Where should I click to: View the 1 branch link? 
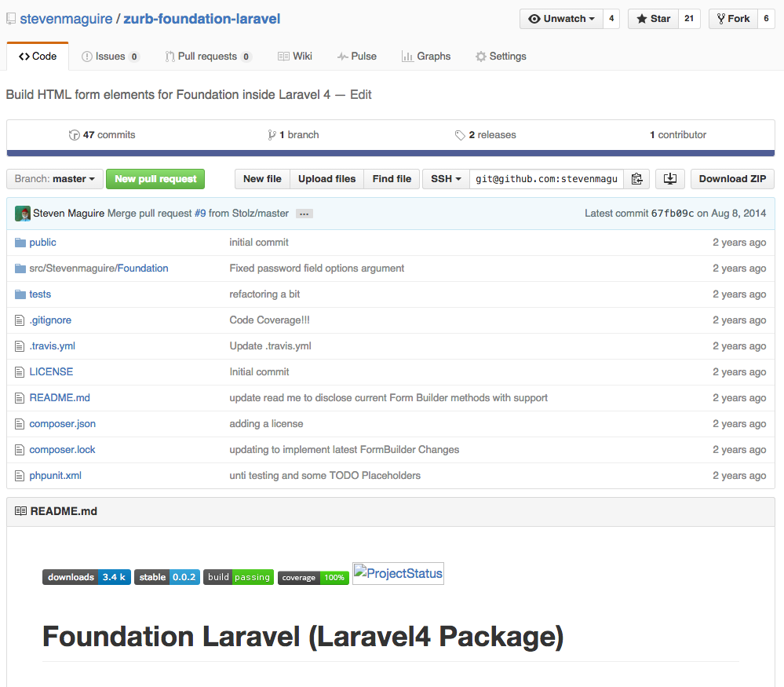[294, 135]
